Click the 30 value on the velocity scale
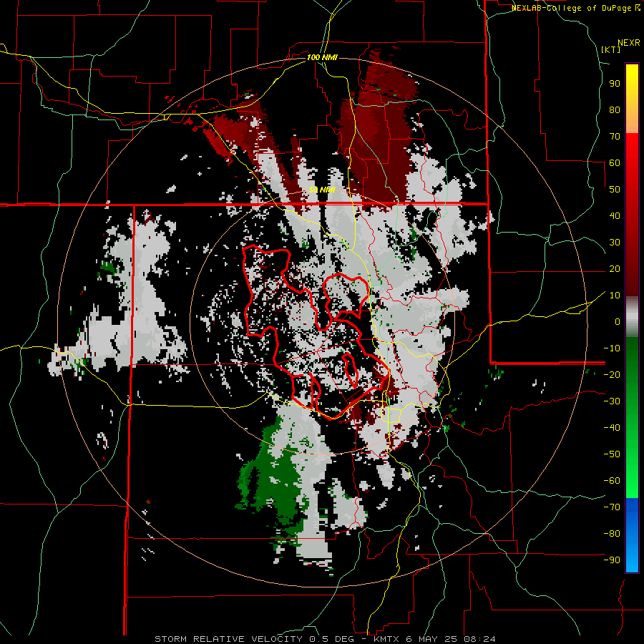The image size is (644, 644). [615, 243]
